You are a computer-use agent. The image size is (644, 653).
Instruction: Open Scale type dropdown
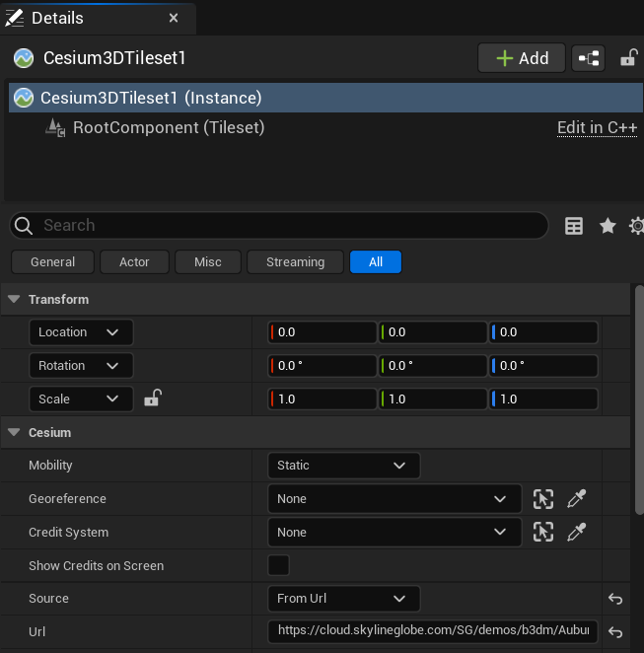(x=81, y=399)
